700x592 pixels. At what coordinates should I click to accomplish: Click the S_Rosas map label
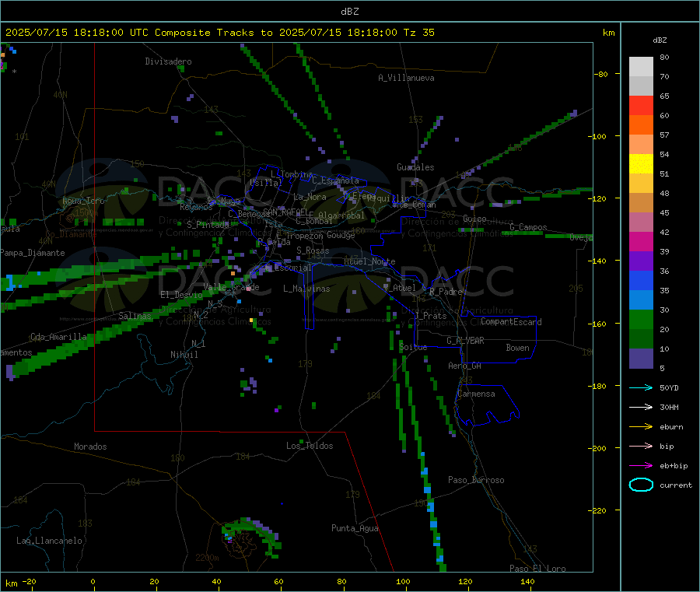(x=313, y=250)
